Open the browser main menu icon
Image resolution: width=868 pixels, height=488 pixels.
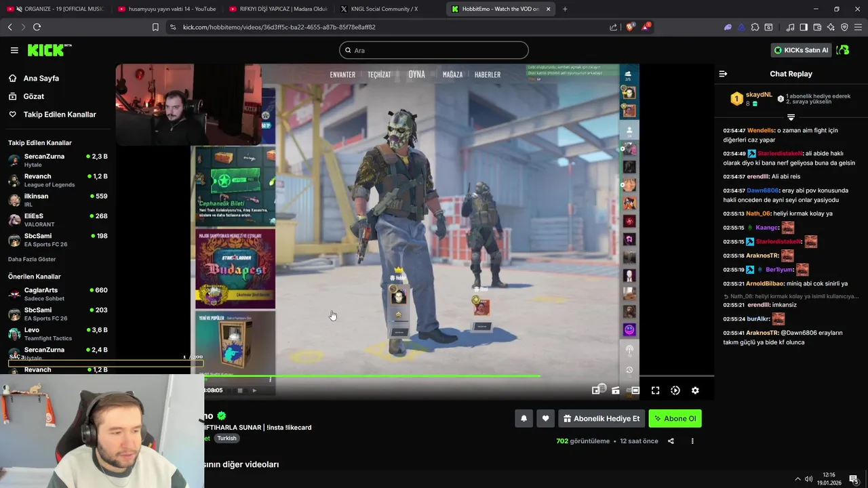858,27
